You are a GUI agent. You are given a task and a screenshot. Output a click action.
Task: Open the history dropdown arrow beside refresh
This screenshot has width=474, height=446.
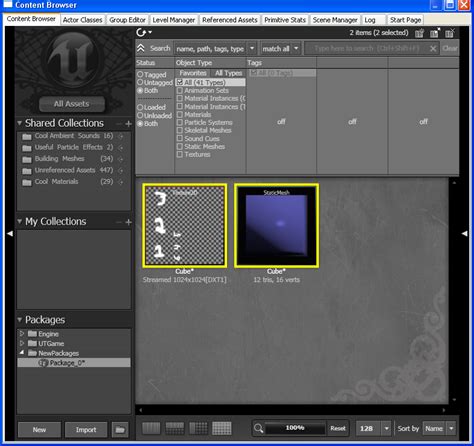point(150,32)
